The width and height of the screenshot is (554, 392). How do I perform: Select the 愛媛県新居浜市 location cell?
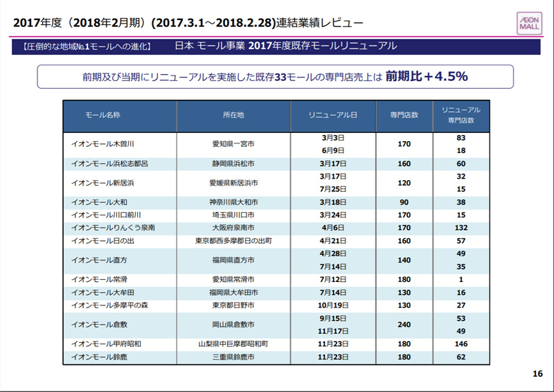pos(233,183)
